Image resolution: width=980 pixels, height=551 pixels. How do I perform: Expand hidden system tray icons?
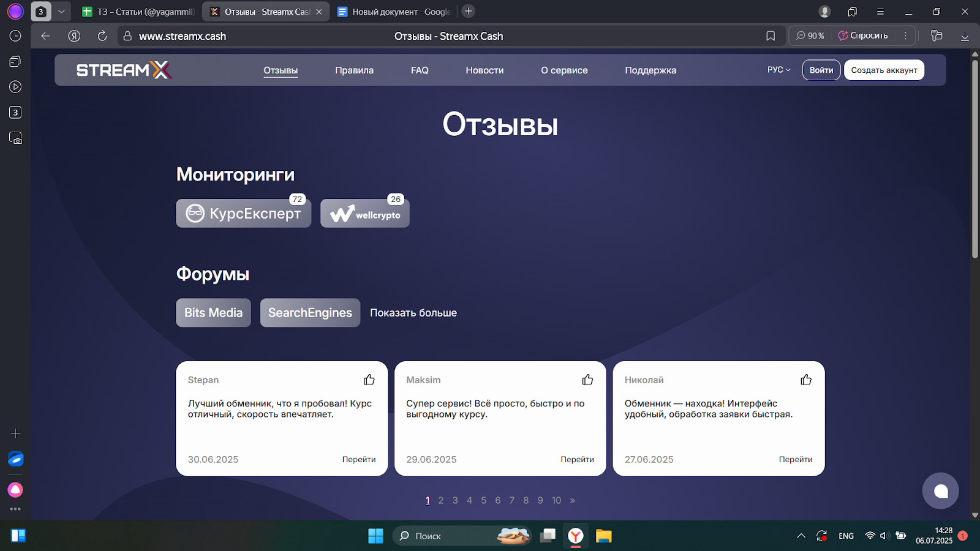pos(801,536)
